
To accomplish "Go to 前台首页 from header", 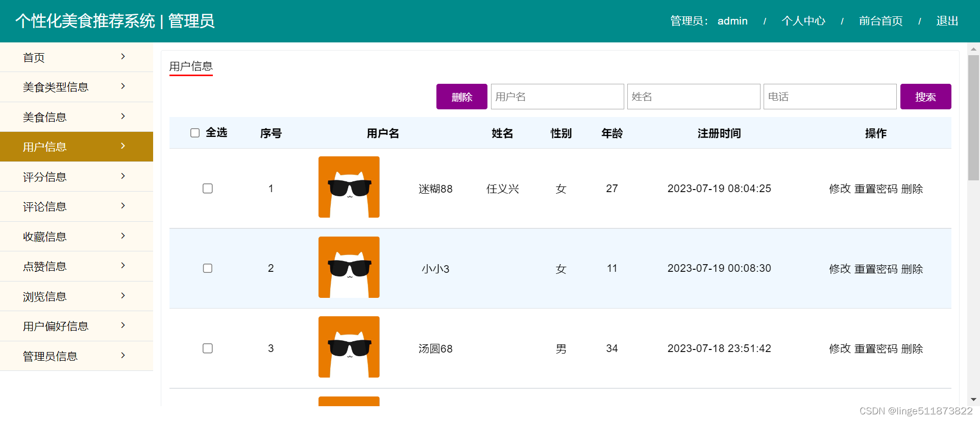I will [881, 21].
